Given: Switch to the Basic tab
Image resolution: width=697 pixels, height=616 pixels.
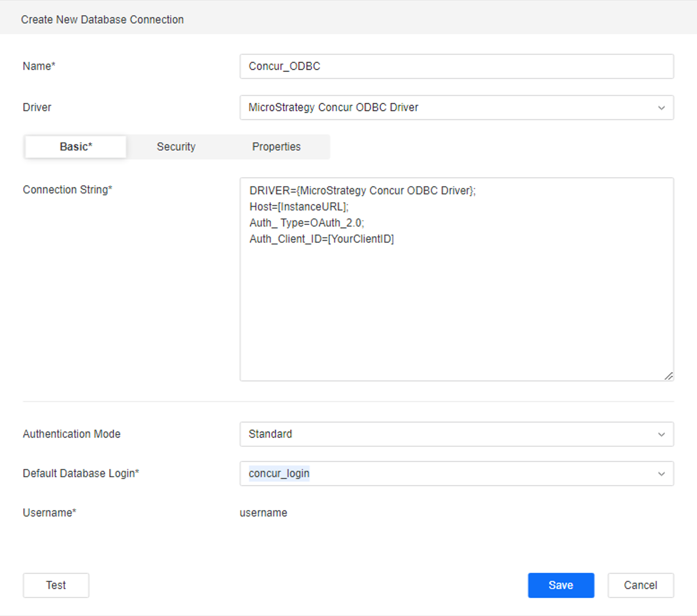Looking at the screenshot, I should pos(76,147).
